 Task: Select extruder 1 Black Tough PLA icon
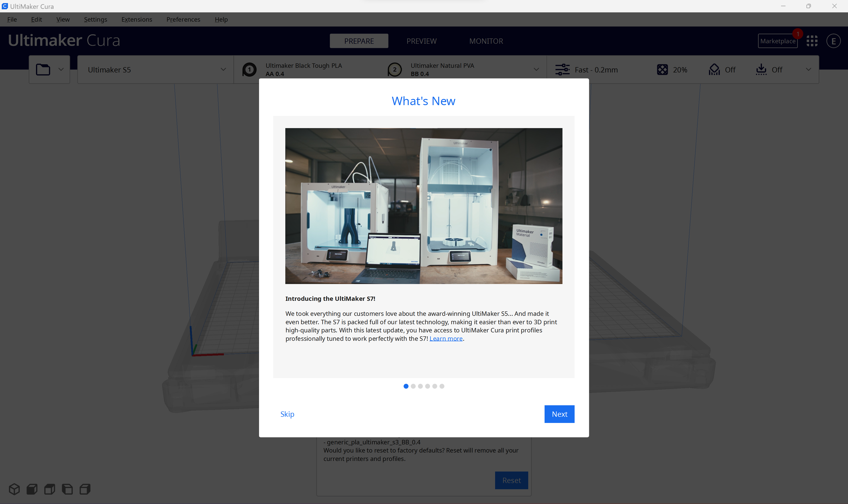[x=250, y=70]
